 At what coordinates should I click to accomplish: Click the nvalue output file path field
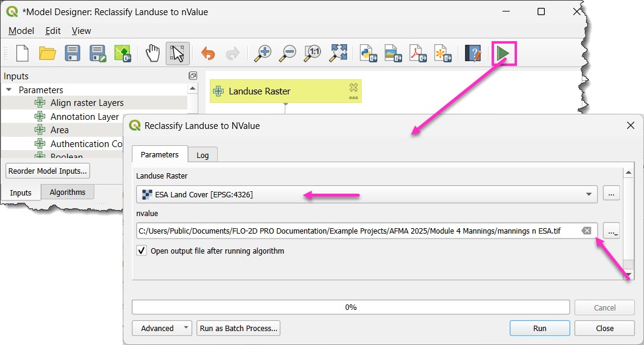(x=357, y=231)
